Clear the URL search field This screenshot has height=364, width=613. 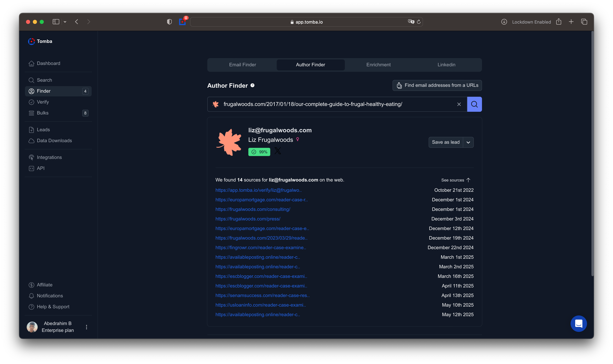pos(459,104)
